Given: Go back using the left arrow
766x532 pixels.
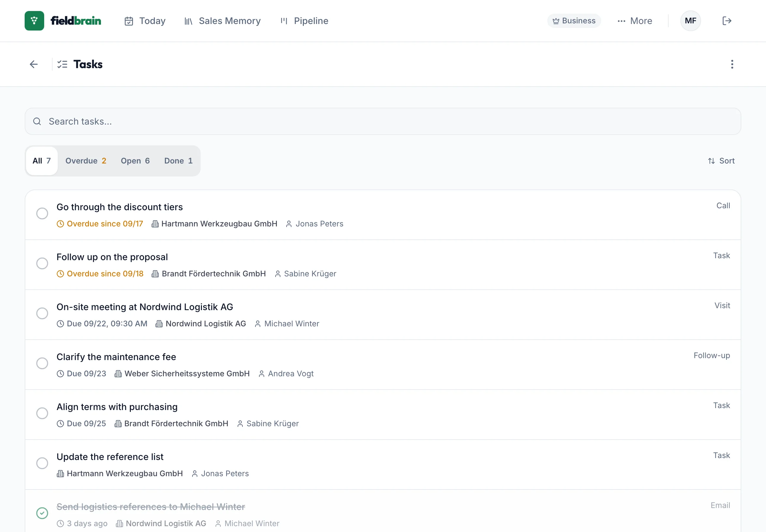Looking at the screenshot, I should pyautogui.click(x=34, y=64).
